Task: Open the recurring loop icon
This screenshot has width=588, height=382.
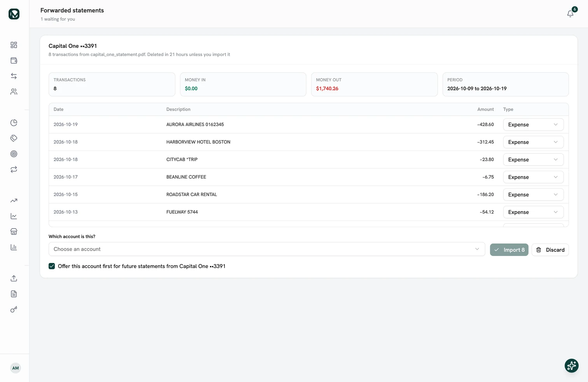Action: (x=14, y=170)
